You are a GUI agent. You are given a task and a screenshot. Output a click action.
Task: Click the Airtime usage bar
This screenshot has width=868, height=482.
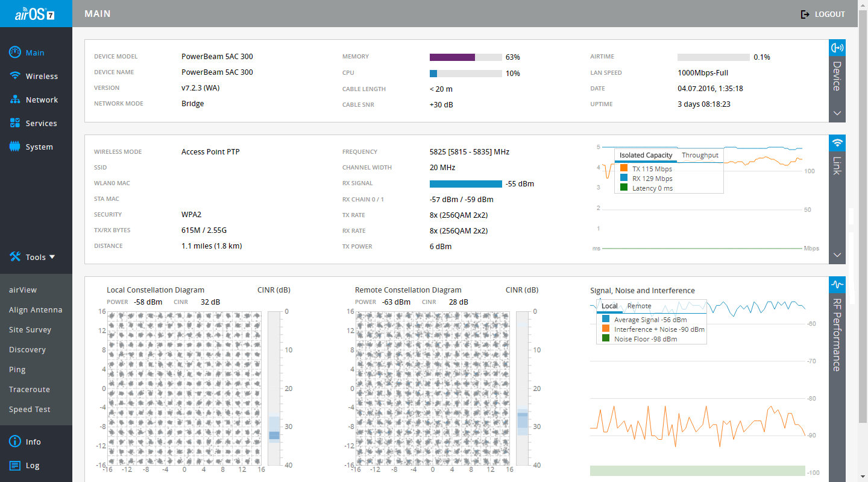coord(714,57)
